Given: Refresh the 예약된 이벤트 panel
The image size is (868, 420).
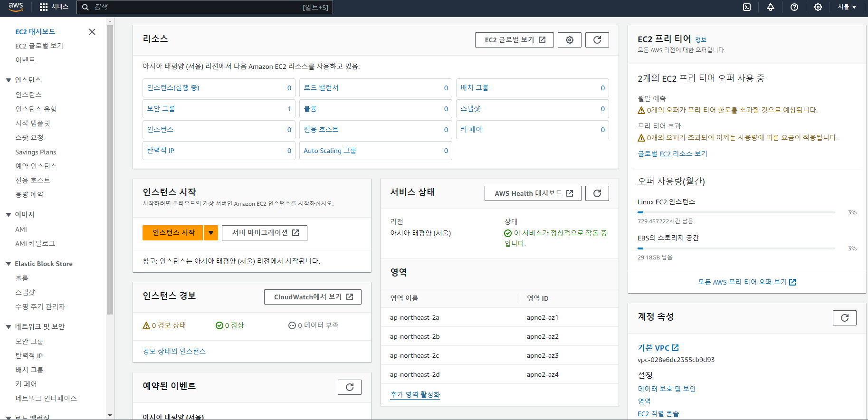Looking at the screenshot, I should pyautogui.click(x=350, y=387).
